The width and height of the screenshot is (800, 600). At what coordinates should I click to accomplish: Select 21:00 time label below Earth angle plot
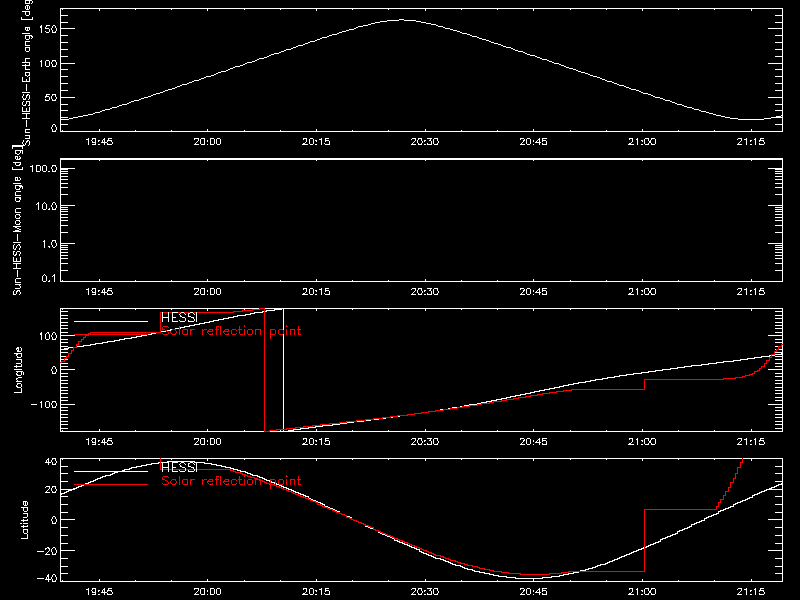point(642,141)
